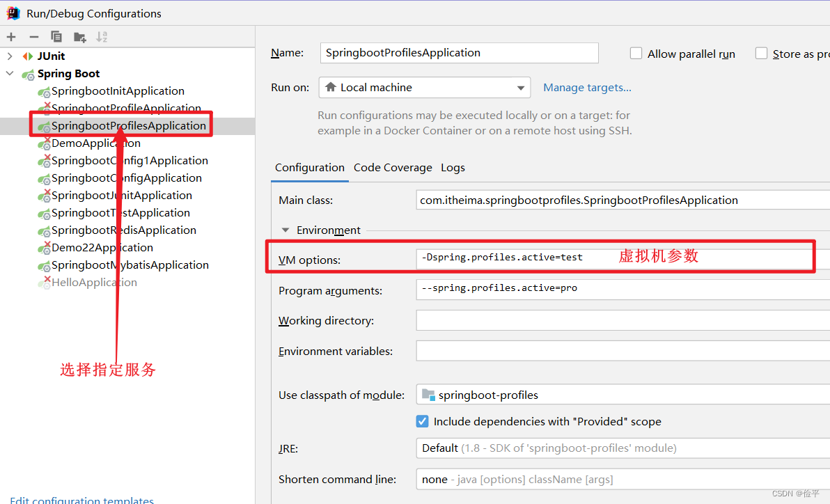This screenshot has height=504, width=830.
Task: Click the IntelliJ logo in title bar
Action: 13,13
